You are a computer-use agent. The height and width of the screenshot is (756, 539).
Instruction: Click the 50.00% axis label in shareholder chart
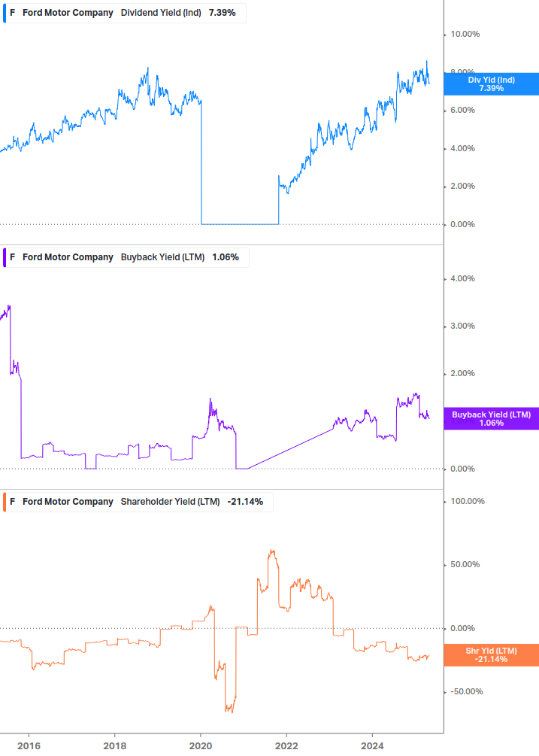click(x=465, y=565)
